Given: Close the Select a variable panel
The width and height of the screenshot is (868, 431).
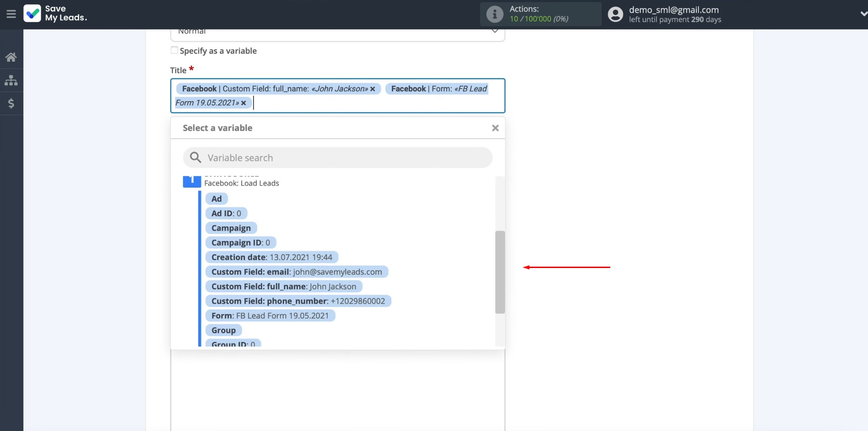Looking at the screenshot, I should click(495, 128).
